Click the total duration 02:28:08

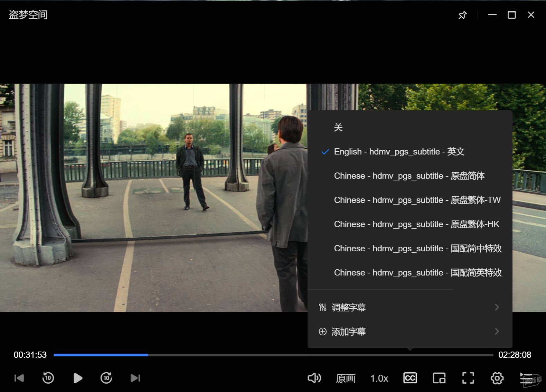[x=515, y=355]
